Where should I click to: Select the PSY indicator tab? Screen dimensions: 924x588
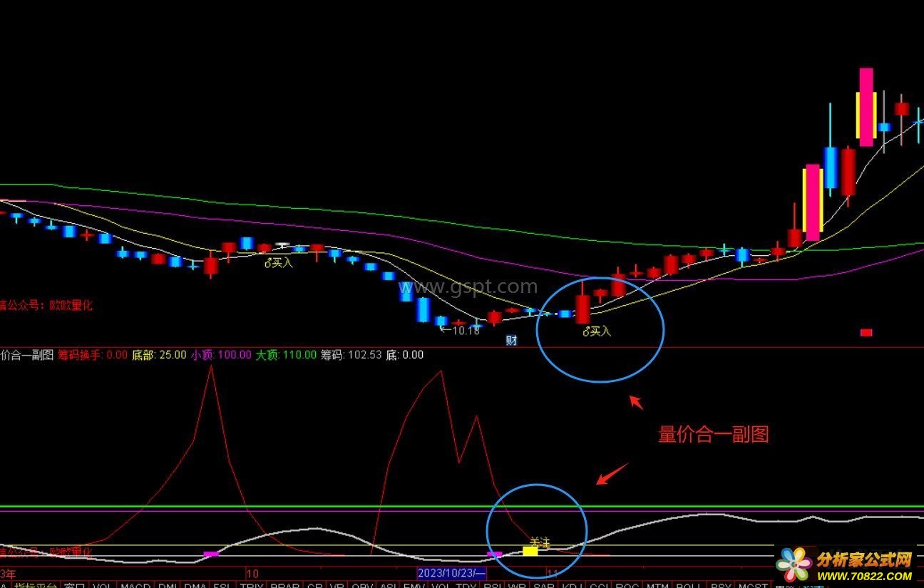click(721, 585)
